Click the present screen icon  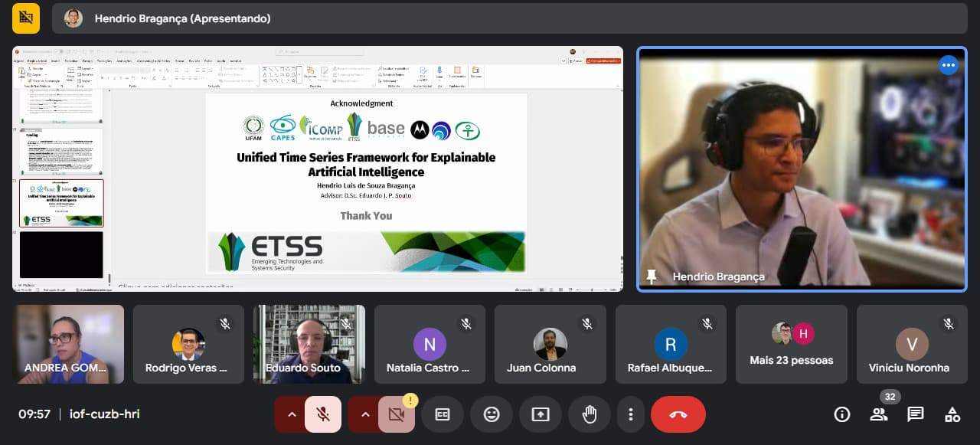point(541,414)
